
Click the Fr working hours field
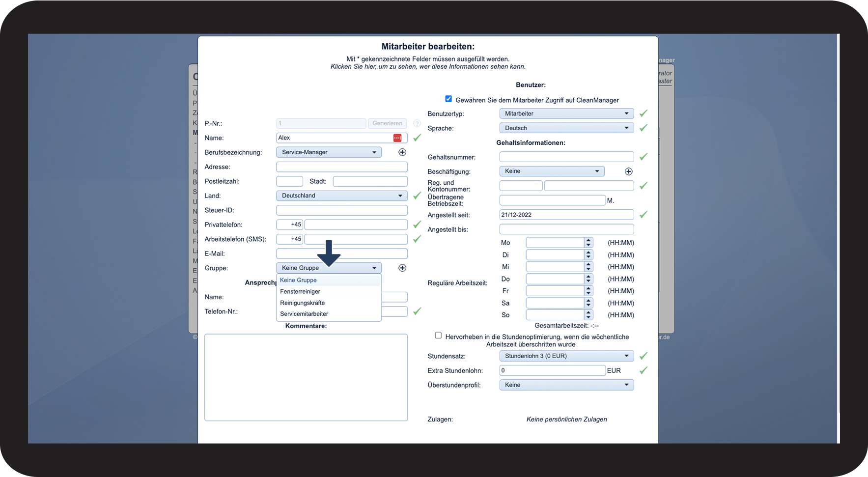click(x=556, y=291)
